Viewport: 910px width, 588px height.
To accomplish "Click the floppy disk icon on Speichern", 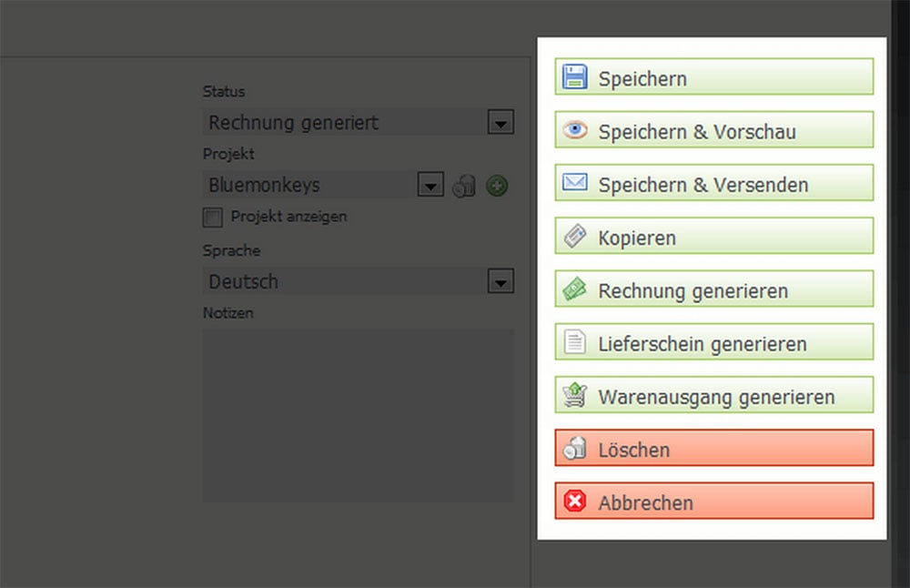I will tap(574, 76).
